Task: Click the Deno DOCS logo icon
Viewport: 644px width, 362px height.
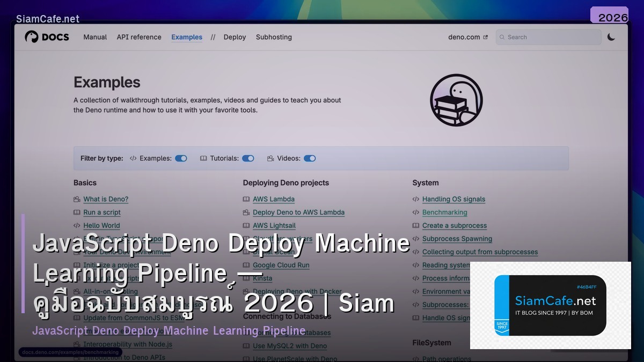Action: point(32,36)
